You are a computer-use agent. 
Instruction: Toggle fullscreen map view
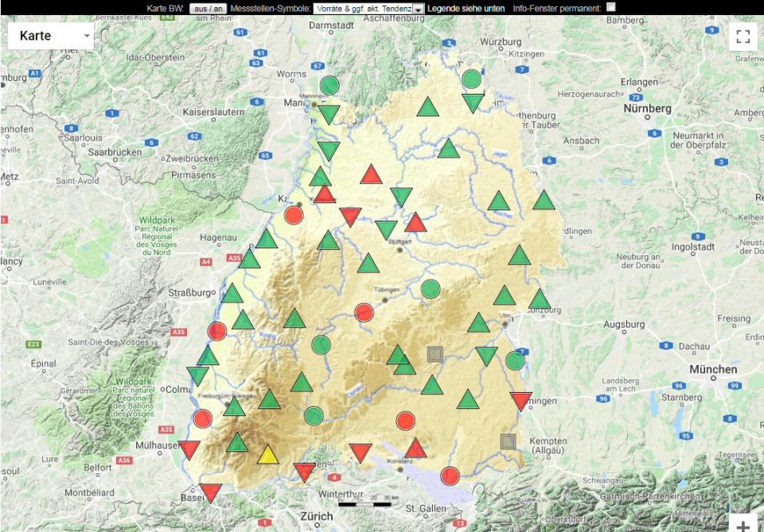click(x=743, y=36)
